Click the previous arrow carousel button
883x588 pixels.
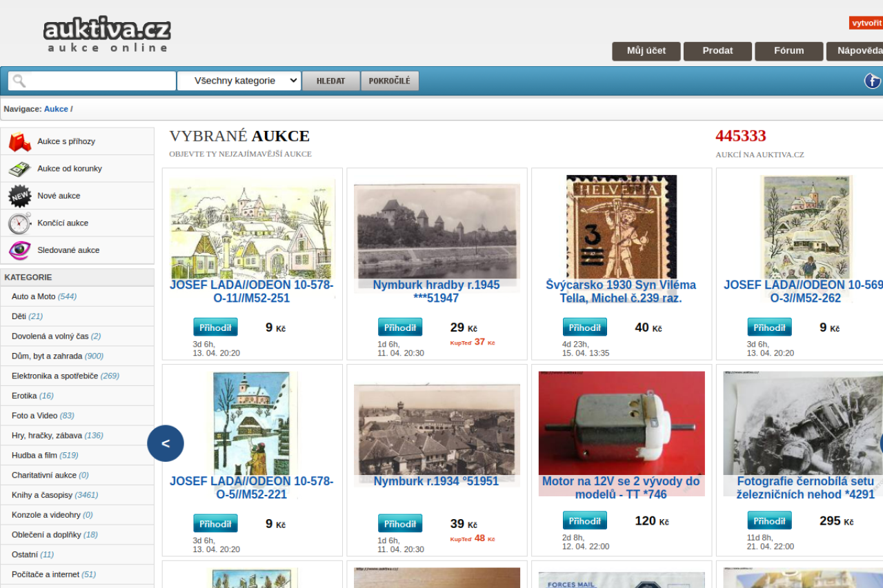point(166,443)
